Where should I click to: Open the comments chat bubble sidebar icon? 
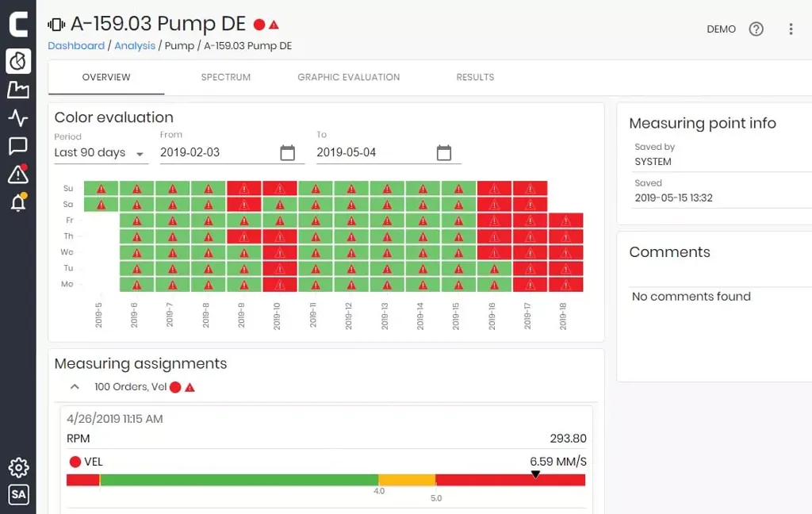(17, 146)
